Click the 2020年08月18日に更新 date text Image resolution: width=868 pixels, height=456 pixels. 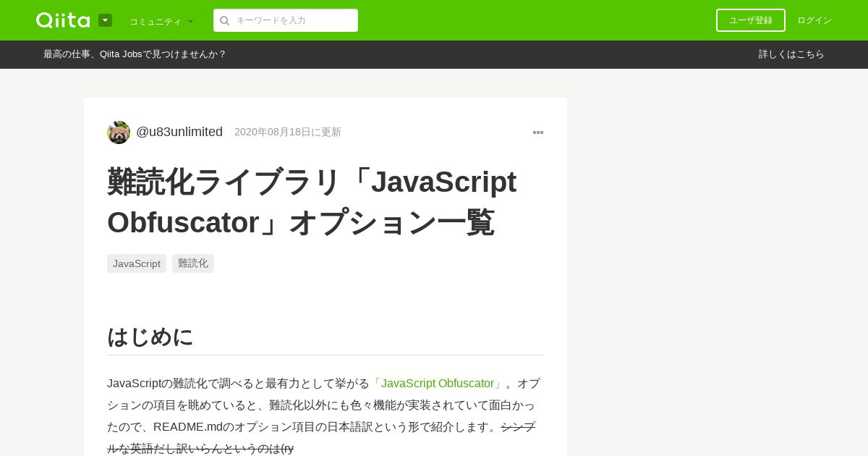pyautogui.click(x=288, y=132)
